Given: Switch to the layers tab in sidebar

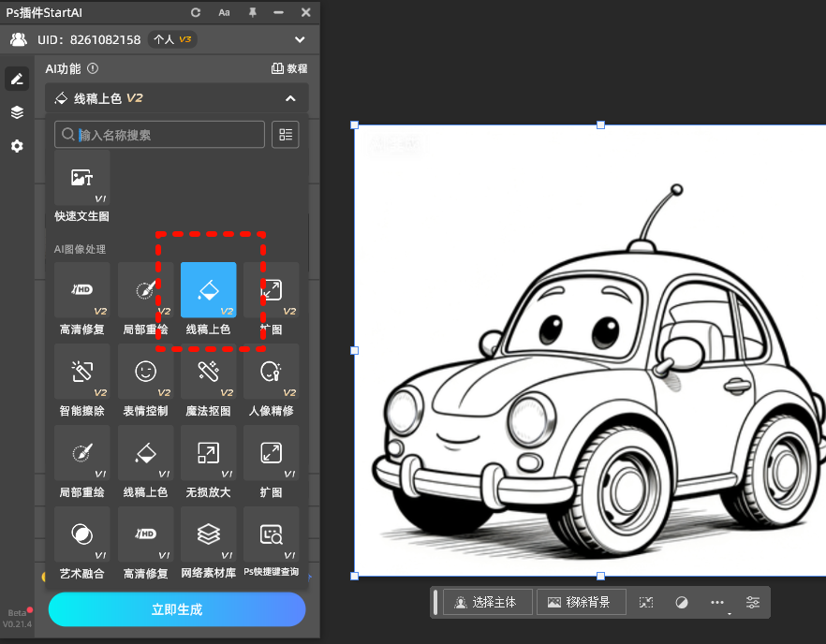Looking at the screenshot, I should coord(17,112).
